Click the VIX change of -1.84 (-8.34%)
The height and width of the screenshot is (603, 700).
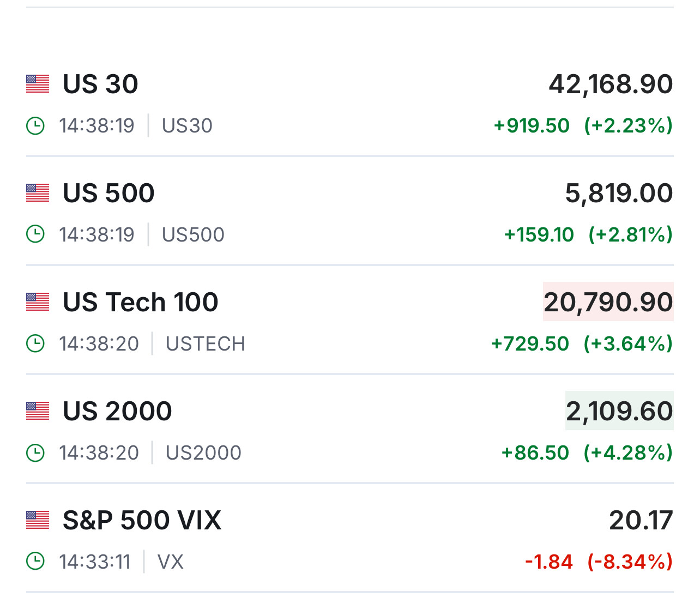pyautogui.click(x=599, y=562)
